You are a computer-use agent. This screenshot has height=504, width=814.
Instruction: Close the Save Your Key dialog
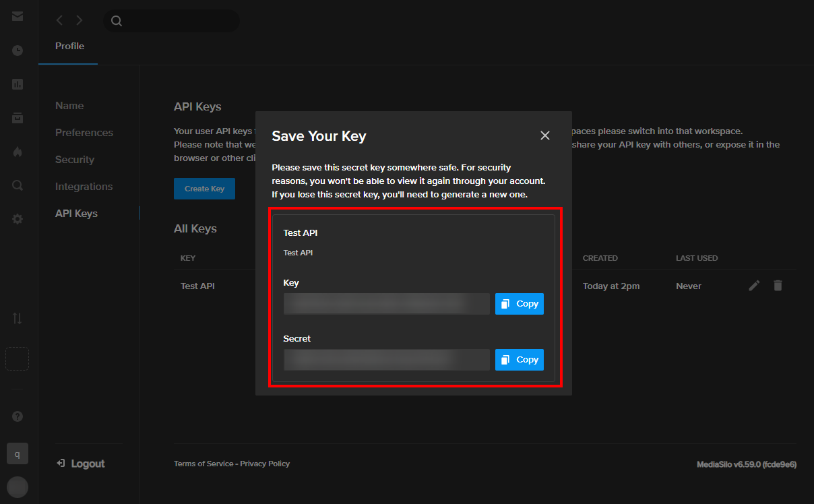545,135
